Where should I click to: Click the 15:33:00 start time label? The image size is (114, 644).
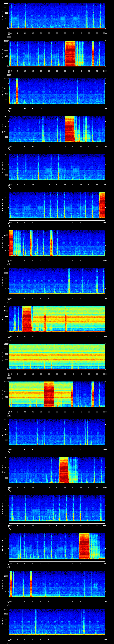(x=9, y=450)
